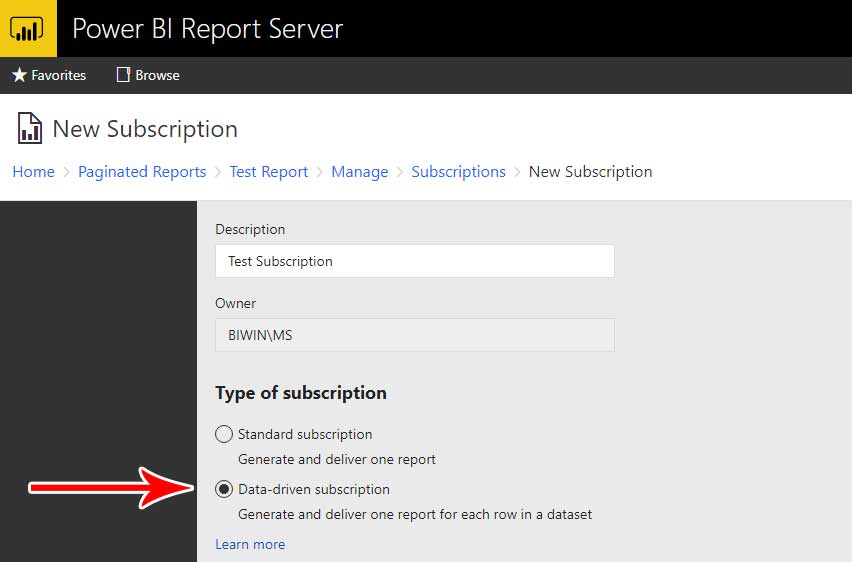Click the report icon beside New Subscription heading
This screenshot has height=562, width=852.
pyautogui.click(x=29, y=129)
